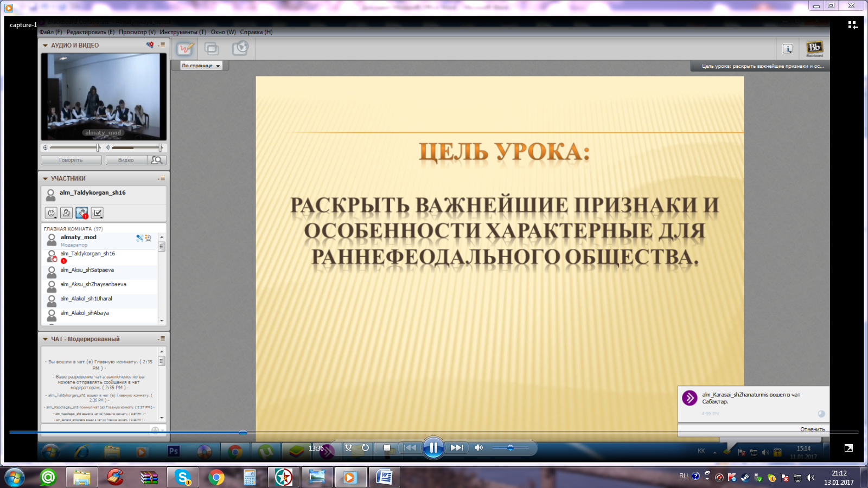Click the stepped-away status icon
This screenshot has height=488, width=868.
(66, 213)
